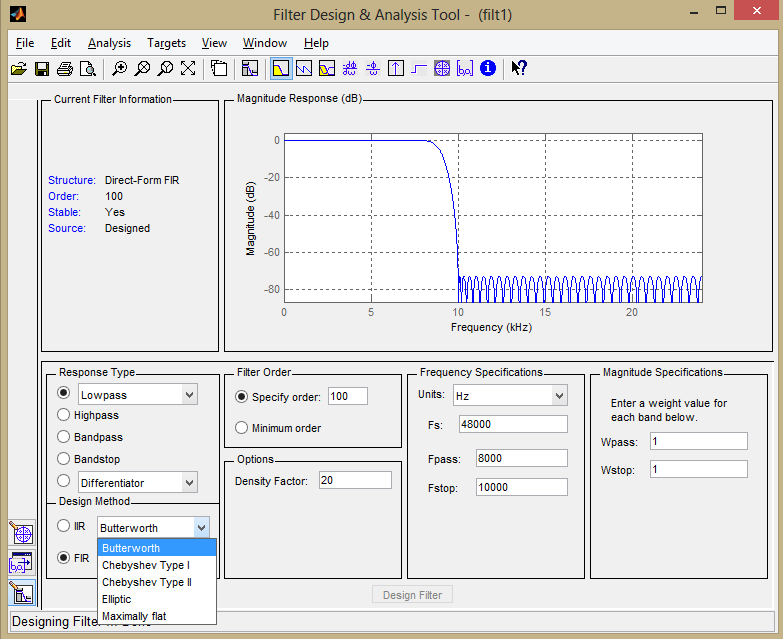This screenshot has width=783, height=639.
Task: Open an existing filter design session
Action: point(19,68)
